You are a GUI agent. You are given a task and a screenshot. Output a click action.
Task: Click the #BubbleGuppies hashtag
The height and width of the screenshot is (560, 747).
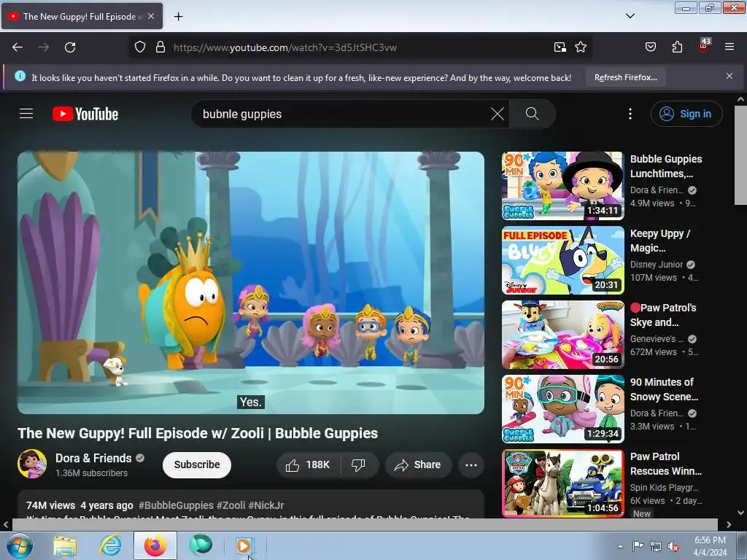click(176, 505)
